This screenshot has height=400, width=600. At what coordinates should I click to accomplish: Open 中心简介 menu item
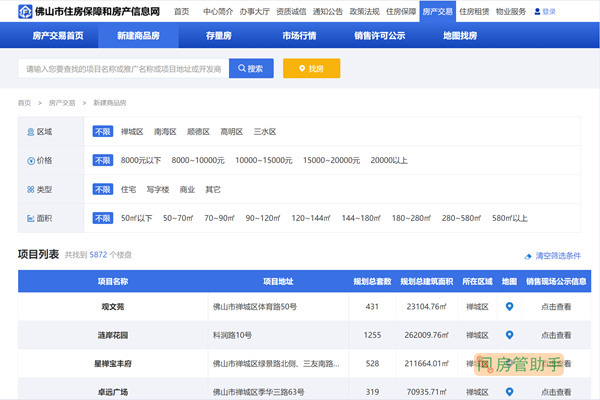tap(218, 11)
